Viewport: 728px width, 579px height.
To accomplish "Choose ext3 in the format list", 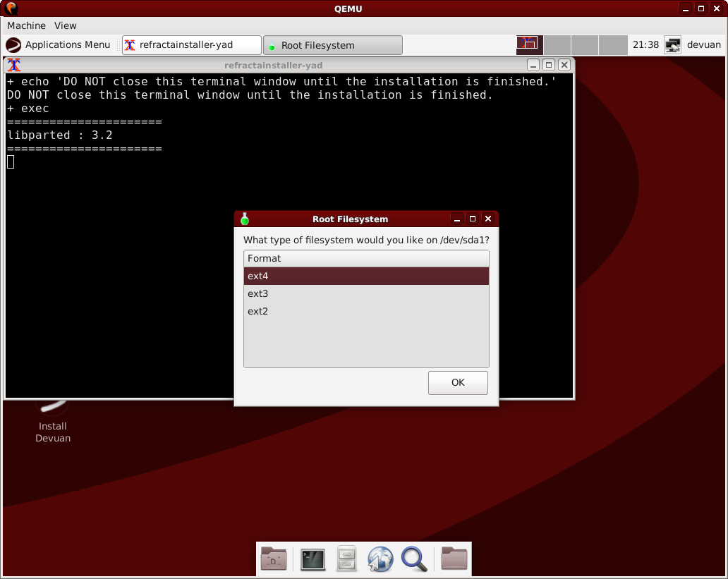I will pos(365,294).
